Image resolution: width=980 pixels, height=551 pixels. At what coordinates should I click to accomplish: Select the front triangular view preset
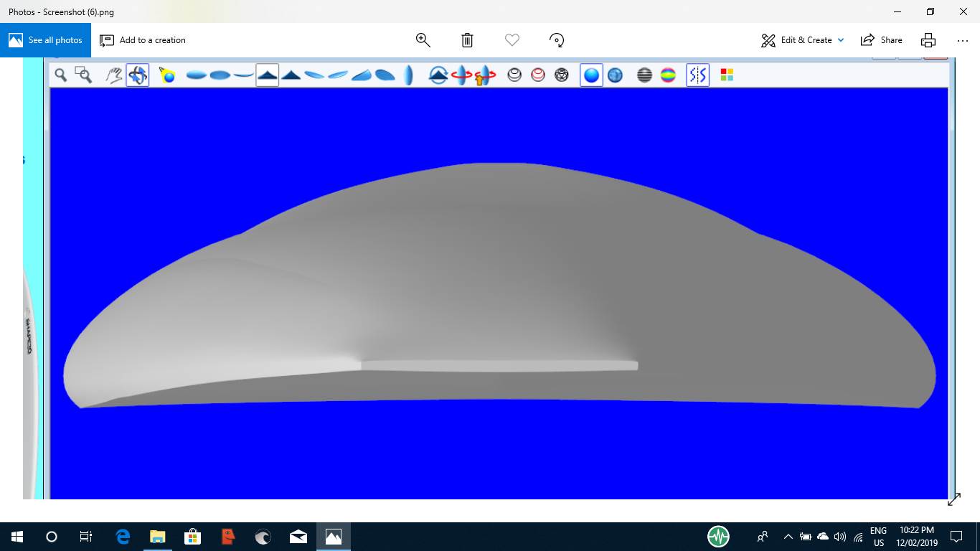click(267, 75)
